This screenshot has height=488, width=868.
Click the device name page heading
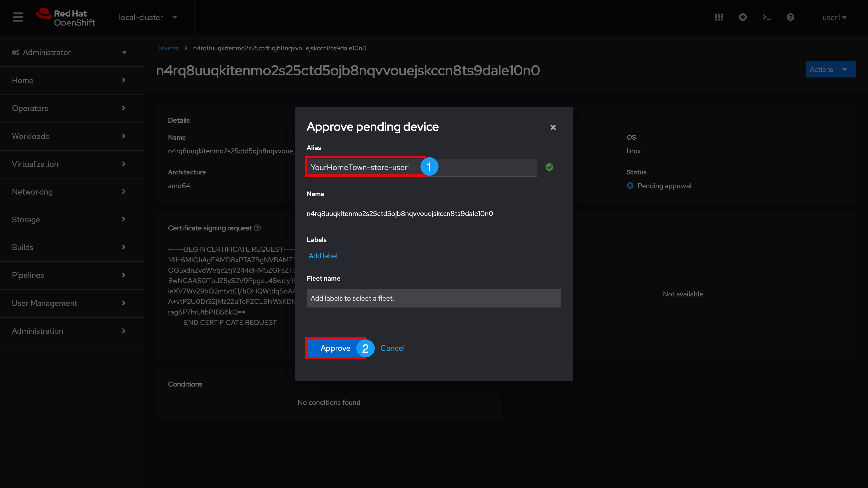[x=348, y=71]
